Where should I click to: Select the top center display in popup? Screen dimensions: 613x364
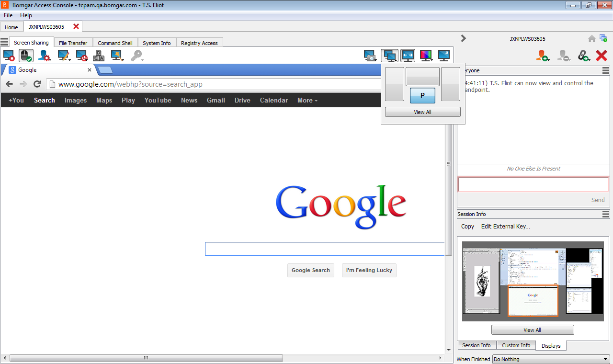pyautogui.click(x=422, y=77)
